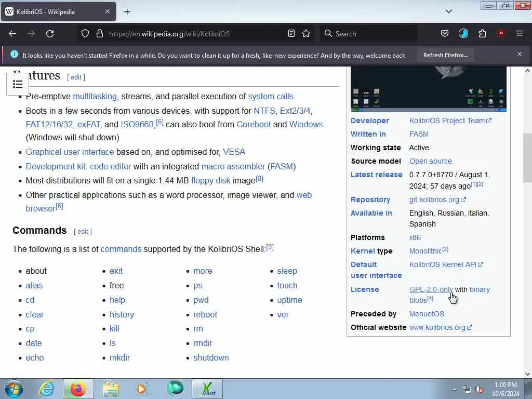Screen dimensions: 532x399
Task: Follow the web browser link
Action: [304, 195]
